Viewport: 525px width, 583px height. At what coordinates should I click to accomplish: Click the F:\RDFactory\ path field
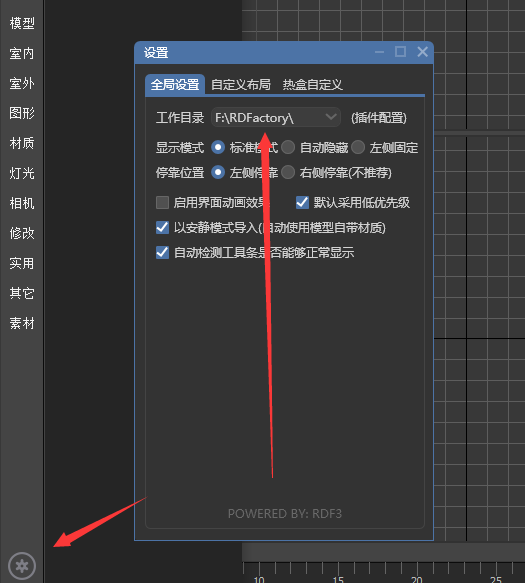[276, 117]
